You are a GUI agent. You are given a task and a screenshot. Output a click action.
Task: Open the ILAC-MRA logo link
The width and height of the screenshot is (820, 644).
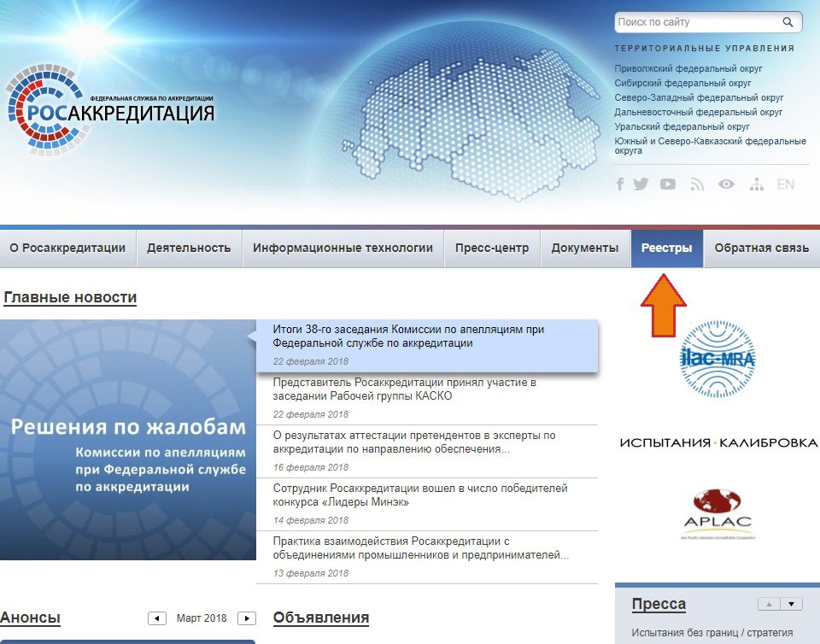click(717, 359)
